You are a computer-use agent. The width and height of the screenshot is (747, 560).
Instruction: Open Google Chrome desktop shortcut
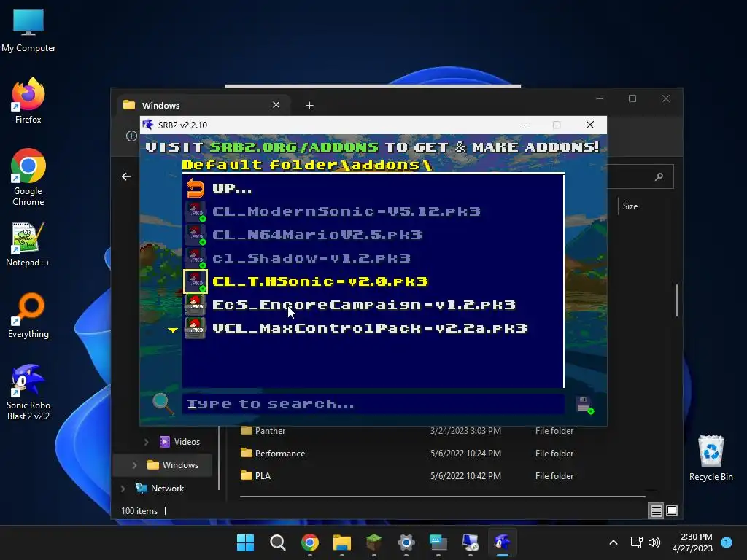28,177
